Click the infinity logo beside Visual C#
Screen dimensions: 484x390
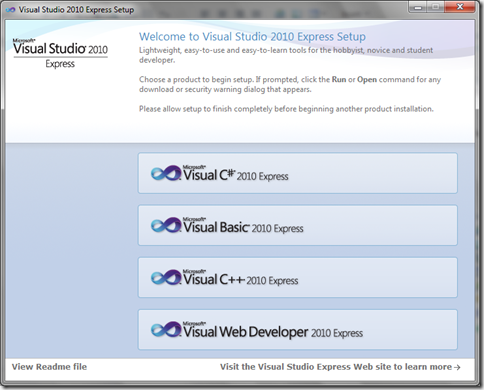(x=166, y=173)
